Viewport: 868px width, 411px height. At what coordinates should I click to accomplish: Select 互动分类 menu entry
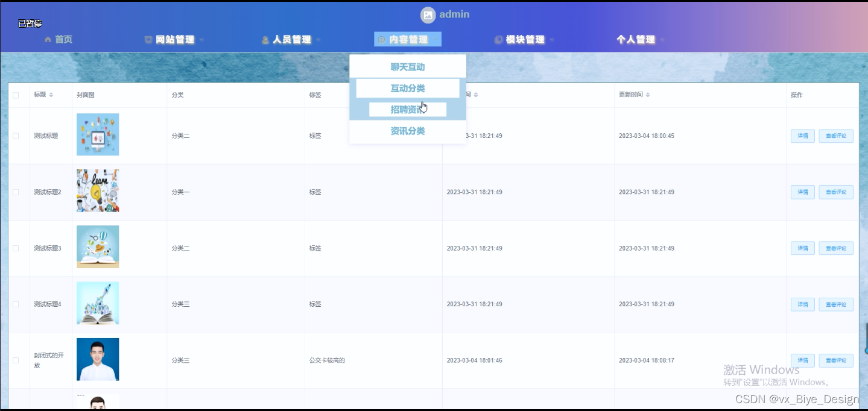[x=408, y=88]
